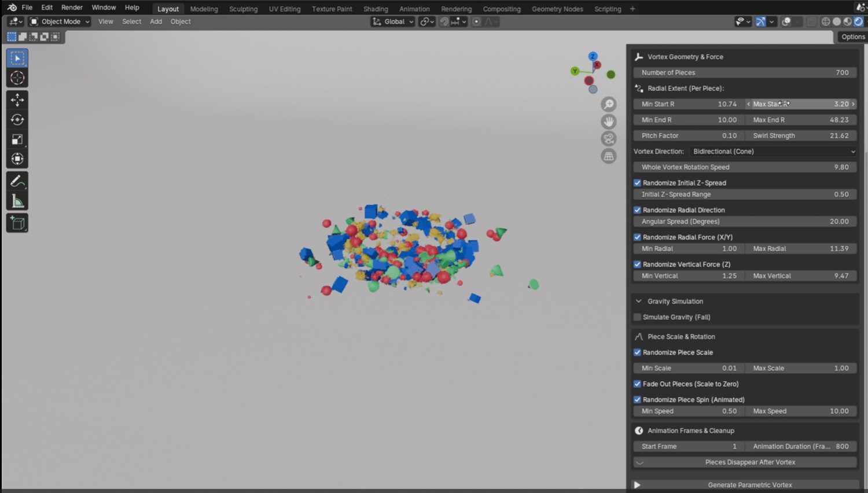Open object visibility and selectability dropdown
The image size is (868, 493).
pos(742,21)
